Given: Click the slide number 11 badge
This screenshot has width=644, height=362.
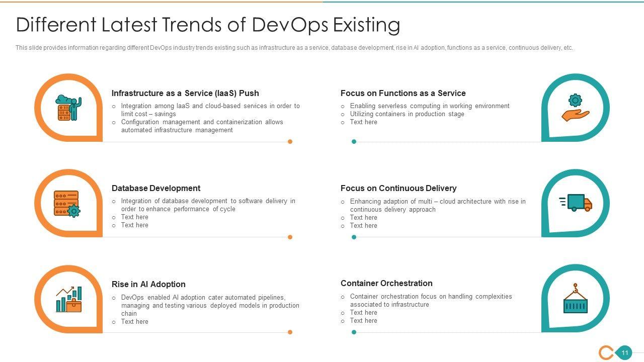Looking at the screenshot, I should [x=624, y=352].
